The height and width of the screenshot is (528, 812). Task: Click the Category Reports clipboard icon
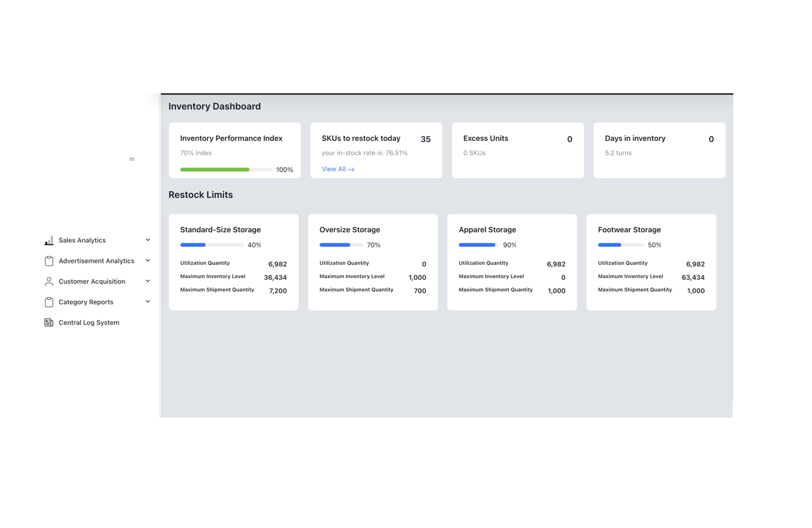(x=49, y=302)
